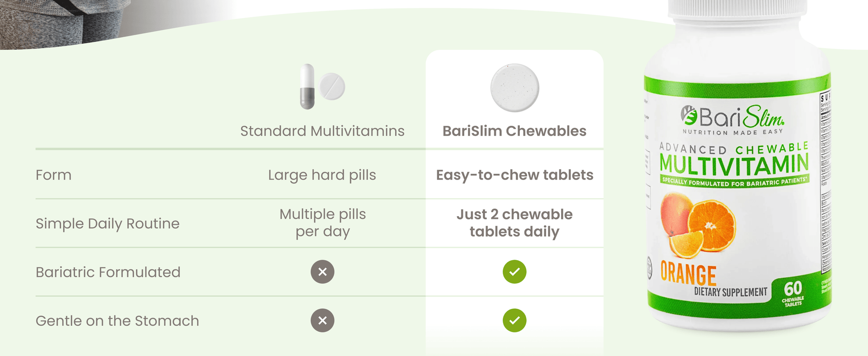Click the standard capsule pill icon
This screenshot has height=356, width=868.
tap(307, 86)
